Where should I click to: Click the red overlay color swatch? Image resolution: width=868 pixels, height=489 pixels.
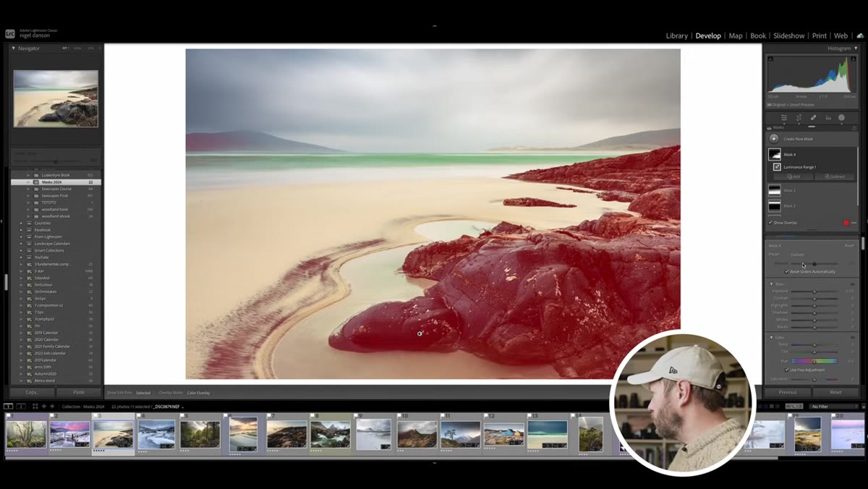(846, 223)
